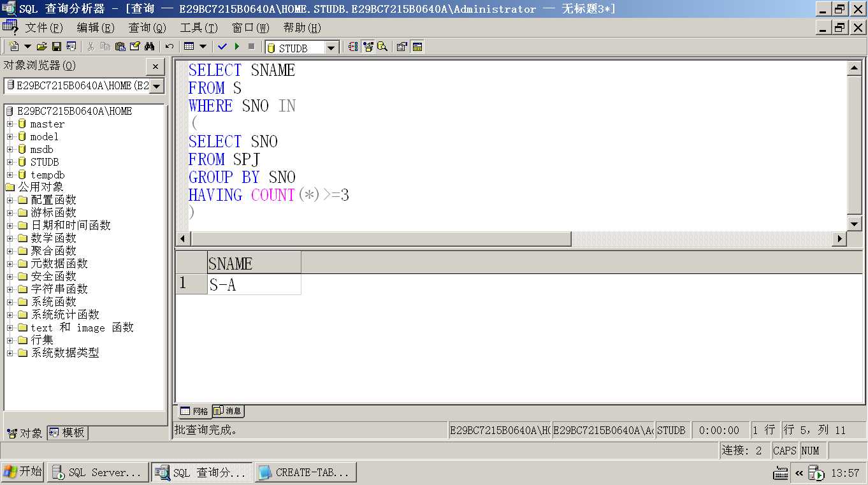Click the Current Connection Properties icon
Screen dimensions: 868x485
pyautogui.click(x=402, y=47)
